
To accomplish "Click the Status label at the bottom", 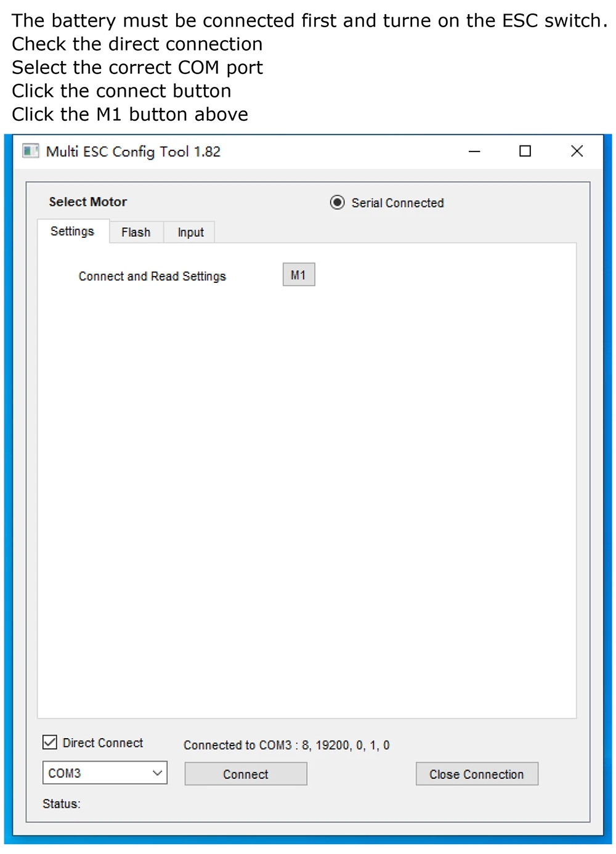I will (x=62, y=803).
